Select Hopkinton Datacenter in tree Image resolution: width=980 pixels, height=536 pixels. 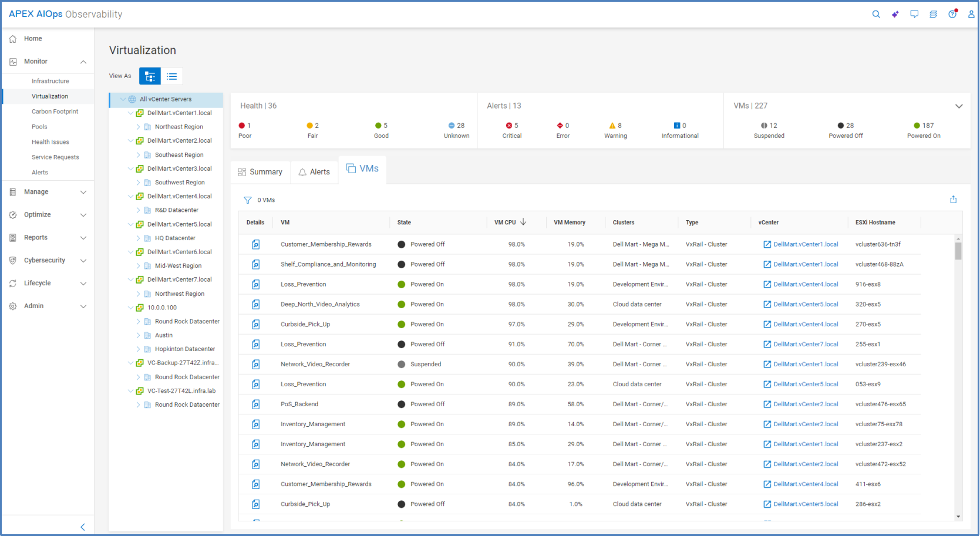(x=185, y=349)
